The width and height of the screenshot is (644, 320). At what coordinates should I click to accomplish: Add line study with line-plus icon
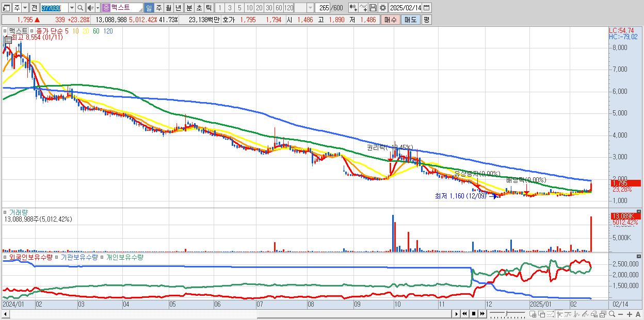[363, 8]
